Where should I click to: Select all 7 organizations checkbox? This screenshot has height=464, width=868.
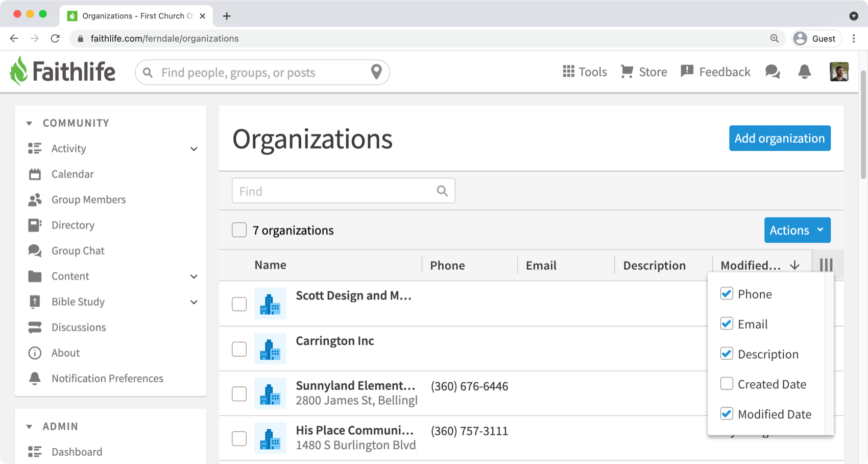point(239,230)
